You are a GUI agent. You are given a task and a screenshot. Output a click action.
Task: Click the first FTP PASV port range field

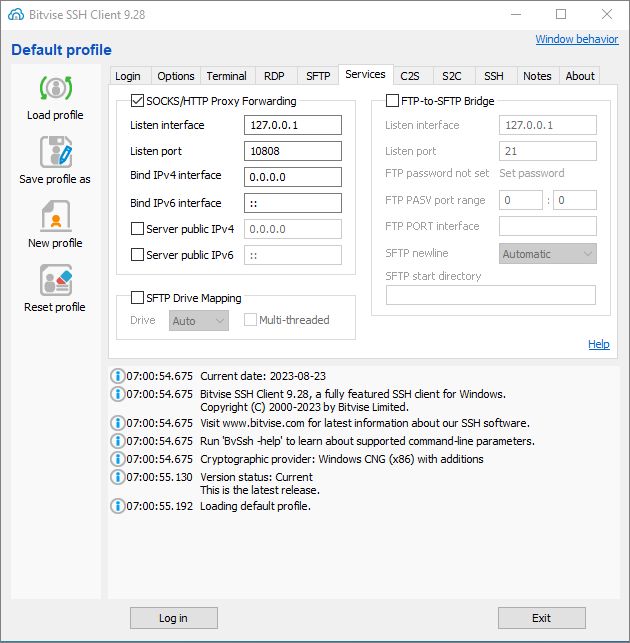(521, 200)
